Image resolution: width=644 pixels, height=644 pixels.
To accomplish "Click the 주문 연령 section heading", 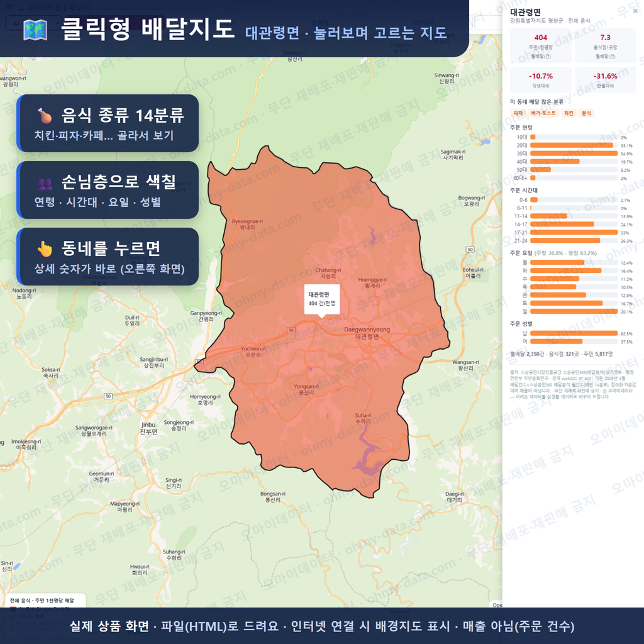I will [x=521, y=128].
